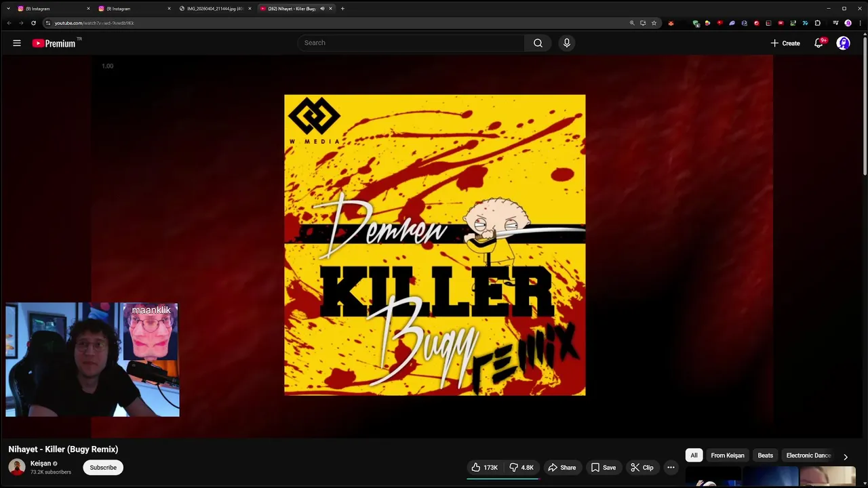Screen dimensions: 868x488
Task: Open browser three-dot menu
Action: [861, 23]
